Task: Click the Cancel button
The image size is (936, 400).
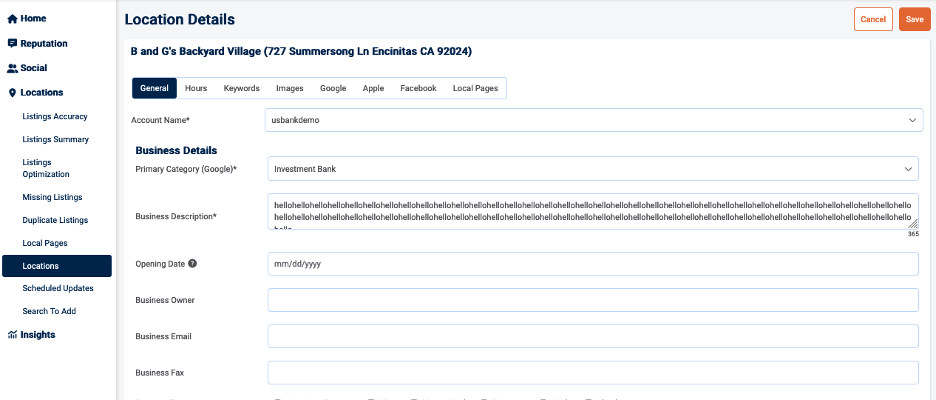Action: pos(873,19)
